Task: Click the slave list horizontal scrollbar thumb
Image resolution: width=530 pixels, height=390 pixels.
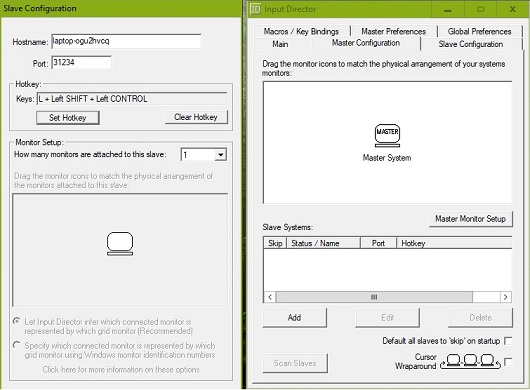Action: pos(374,297)
